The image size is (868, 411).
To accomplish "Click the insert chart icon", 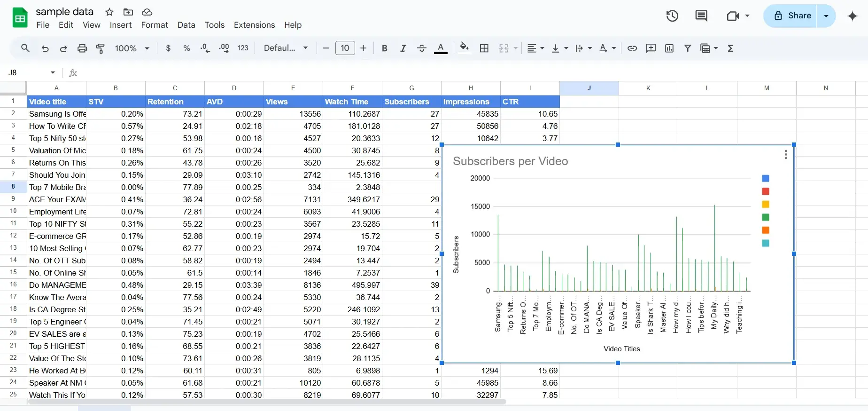I will pos(669,48).
